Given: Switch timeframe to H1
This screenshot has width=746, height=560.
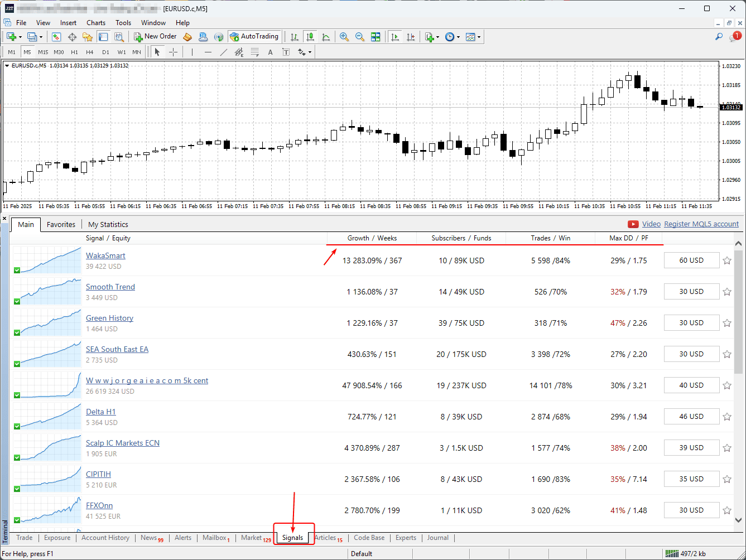Looking at the screenshot, I should (x=74, y=52).
